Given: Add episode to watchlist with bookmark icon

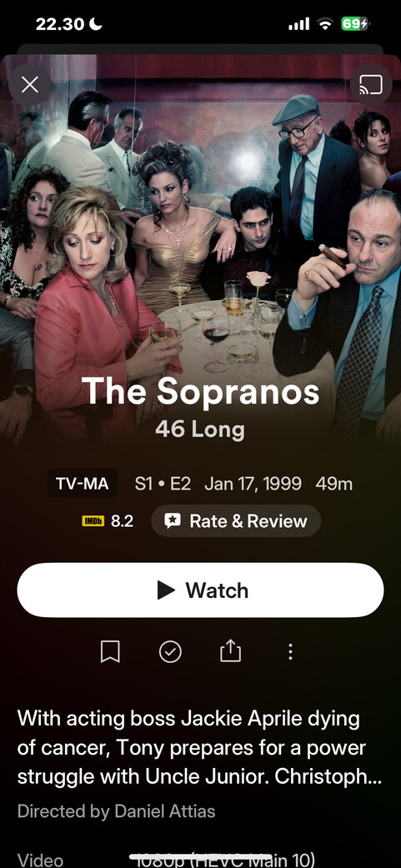Looking at the screenshot, I should tap(110, 651).
